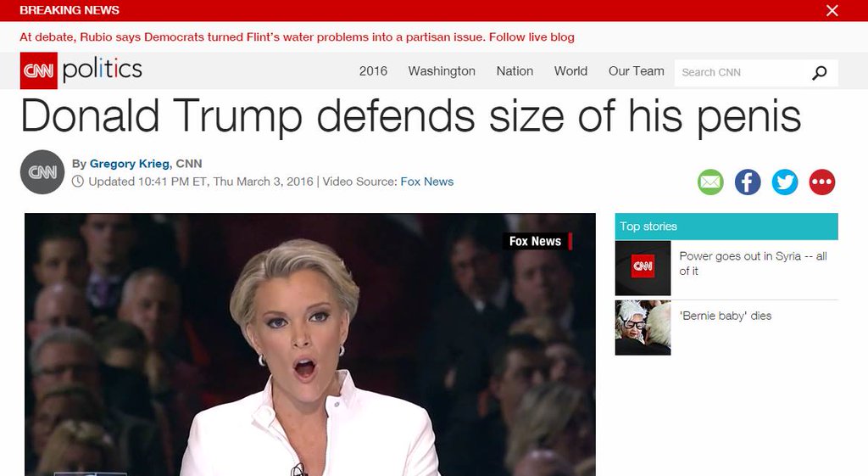868x476 pixels.
Task: Click the CNN logo in header
Action: 39,70
